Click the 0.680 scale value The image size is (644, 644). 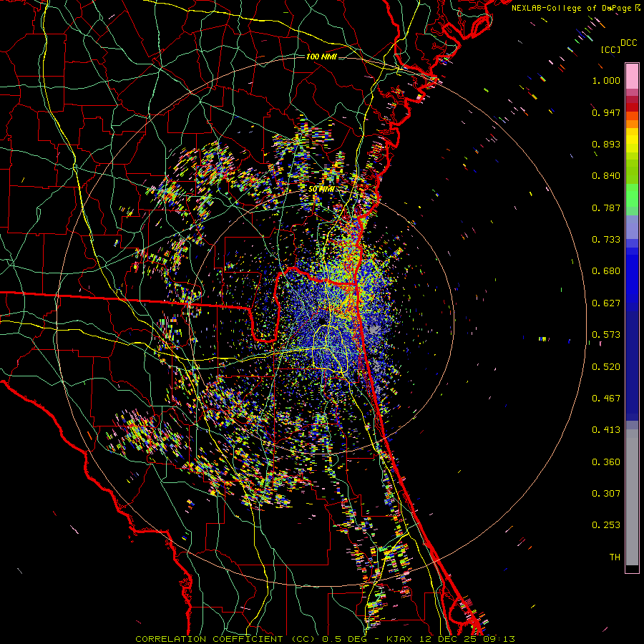coord(606,271)
